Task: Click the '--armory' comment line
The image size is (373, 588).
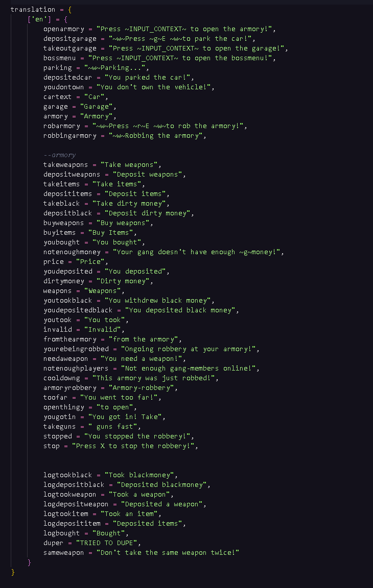Action: click(60, 155)
